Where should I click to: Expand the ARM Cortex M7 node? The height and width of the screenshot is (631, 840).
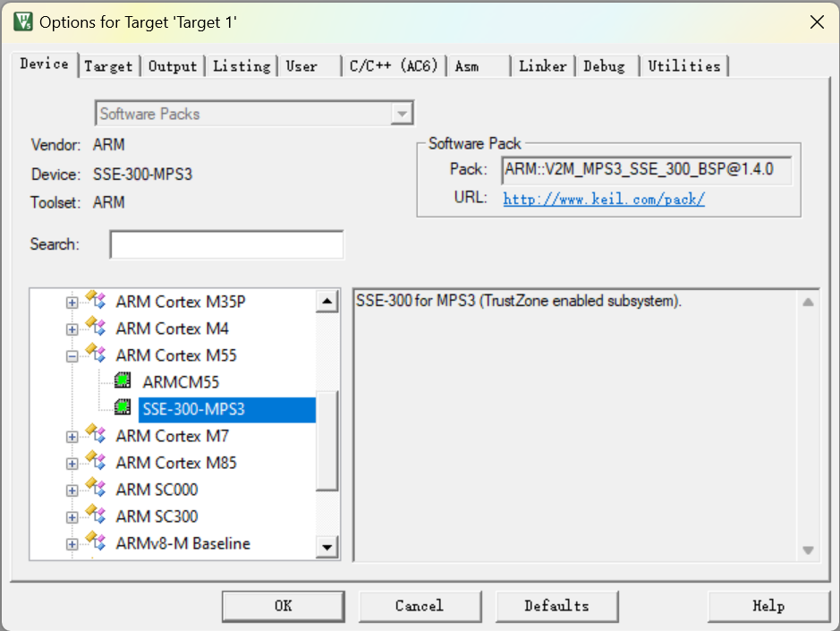[x=72, y=437]
